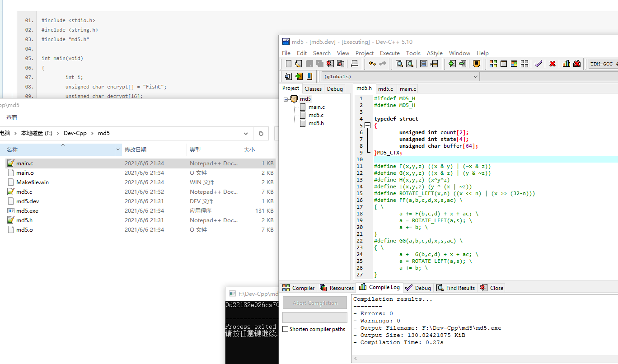Switch to the Classes side tab
This screenshot has height=364, width=618.
click(313, 89)
